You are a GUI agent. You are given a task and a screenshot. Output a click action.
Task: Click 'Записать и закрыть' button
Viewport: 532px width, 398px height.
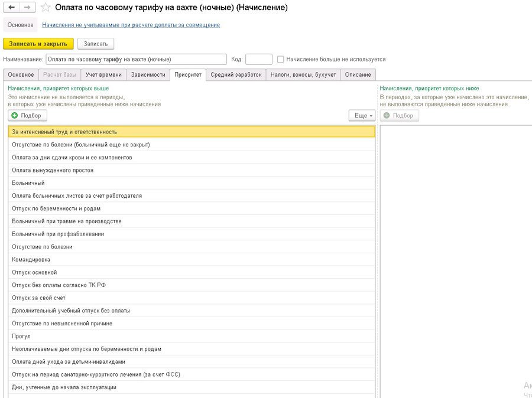point(38,44)
